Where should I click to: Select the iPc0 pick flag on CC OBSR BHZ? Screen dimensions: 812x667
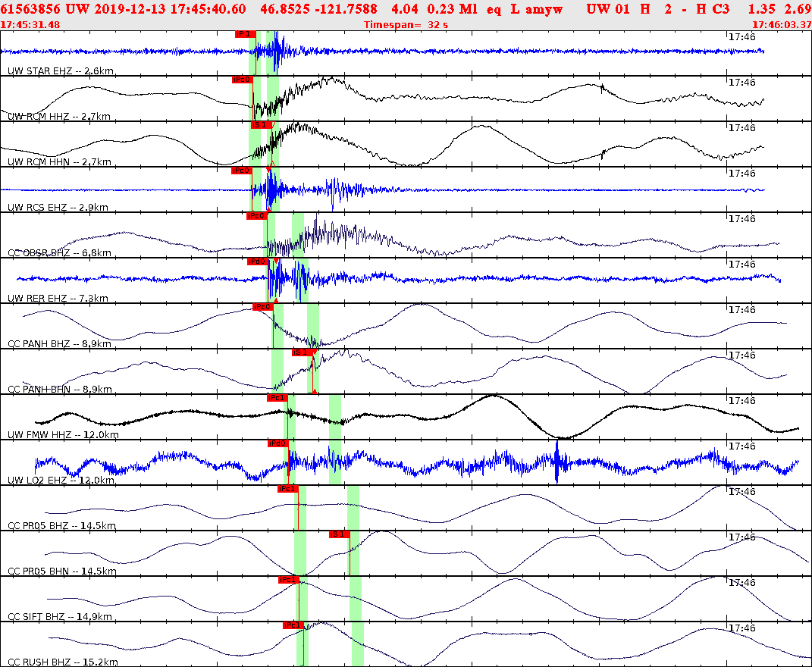[257, 215]
